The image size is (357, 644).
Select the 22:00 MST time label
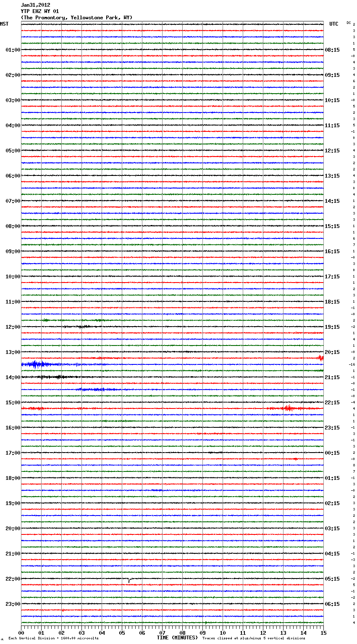(x=13, y=579)
